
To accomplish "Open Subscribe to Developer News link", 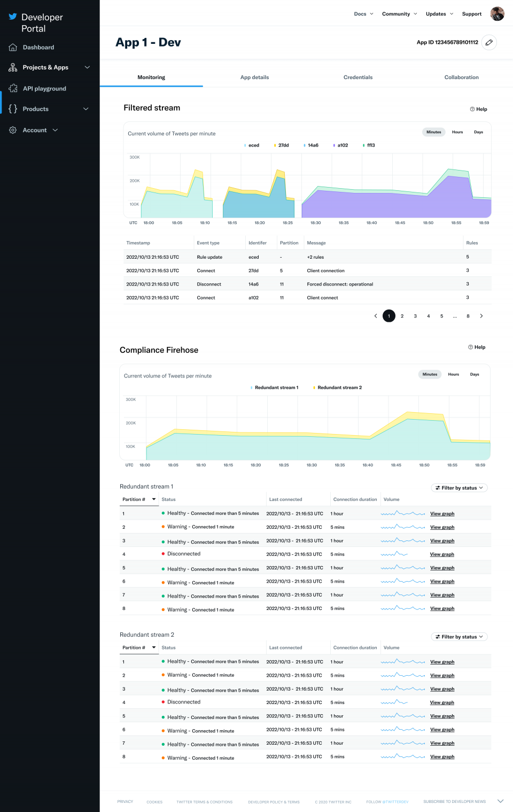I will click(x=455, y=801).
